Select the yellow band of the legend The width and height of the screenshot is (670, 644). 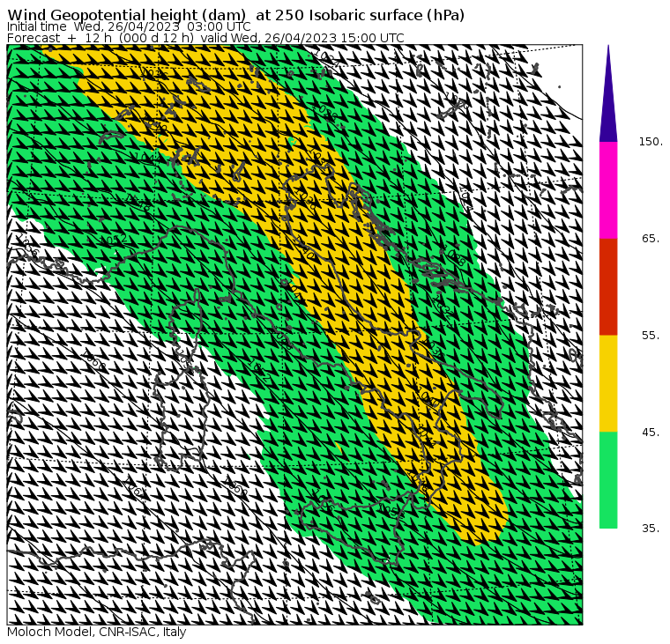(608, 383)
